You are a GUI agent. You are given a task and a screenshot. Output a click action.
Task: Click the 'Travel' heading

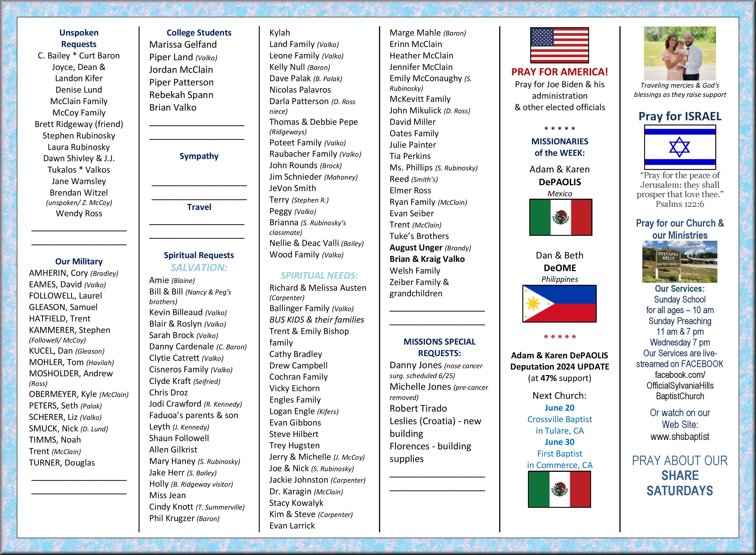[199, 207]
